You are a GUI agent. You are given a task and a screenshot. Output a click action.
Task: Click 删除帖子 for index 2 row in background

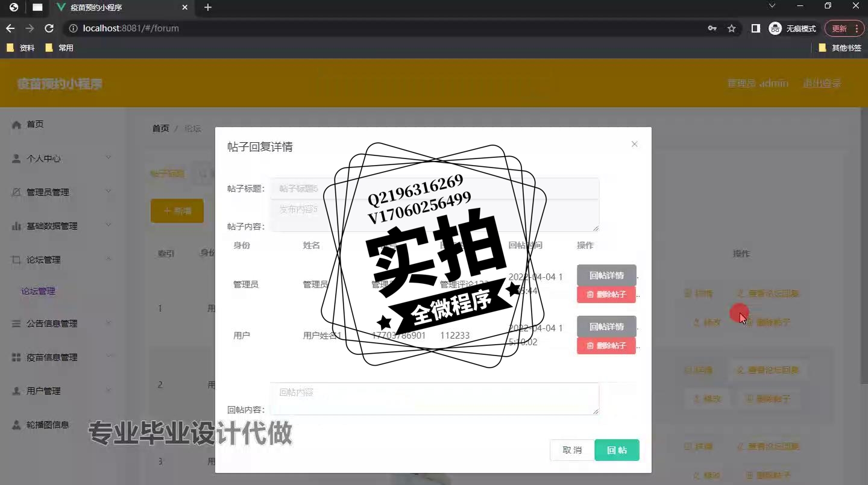(x=767, y=399)
